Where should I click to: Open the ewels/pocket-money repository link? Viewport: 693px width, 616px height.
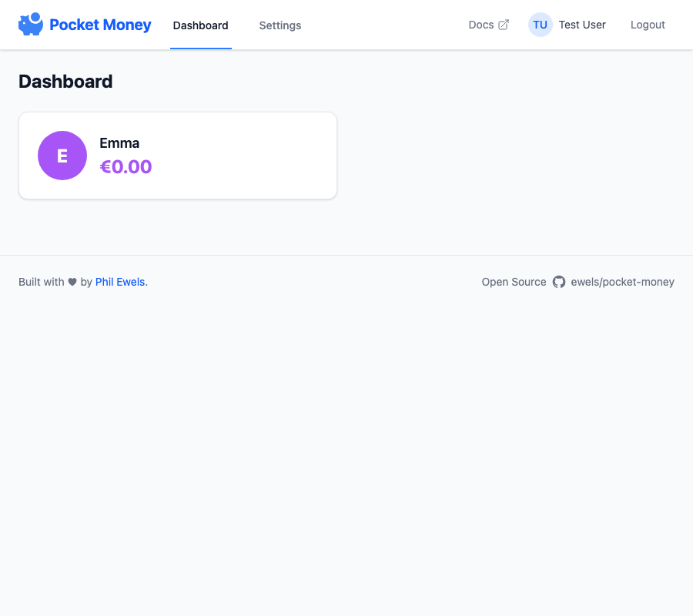[622, 282]
